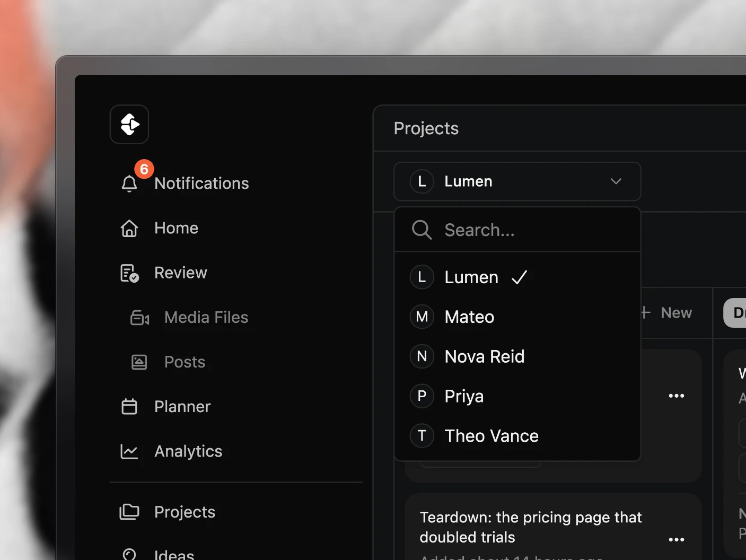Click the Search... input field
The height and width of the screenshot is (560, 746).
[517, 230]
